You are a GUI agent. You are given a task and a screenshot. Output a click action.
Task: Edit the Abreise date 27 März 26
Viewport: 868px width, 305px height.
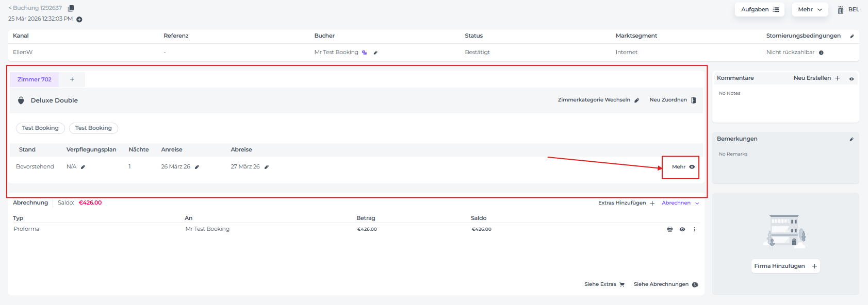coord(267,167)
